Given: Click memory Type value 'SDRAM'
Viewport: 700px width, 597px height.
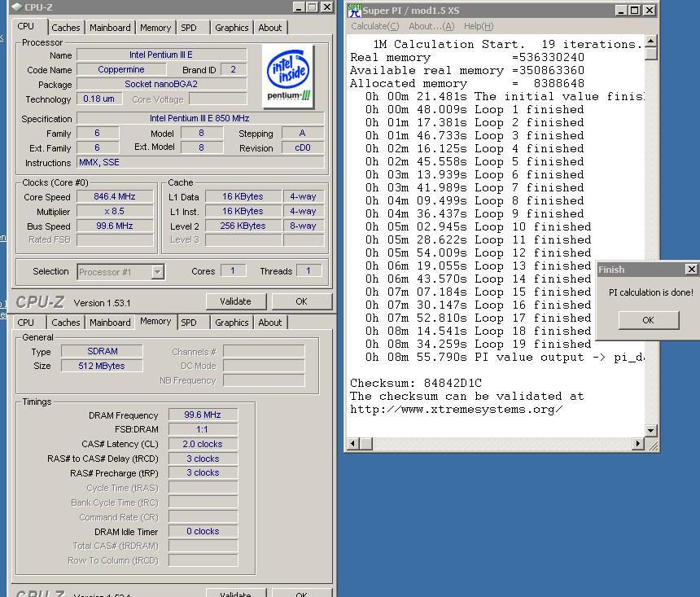Looking at the screenshot, I should pos(103,351).
